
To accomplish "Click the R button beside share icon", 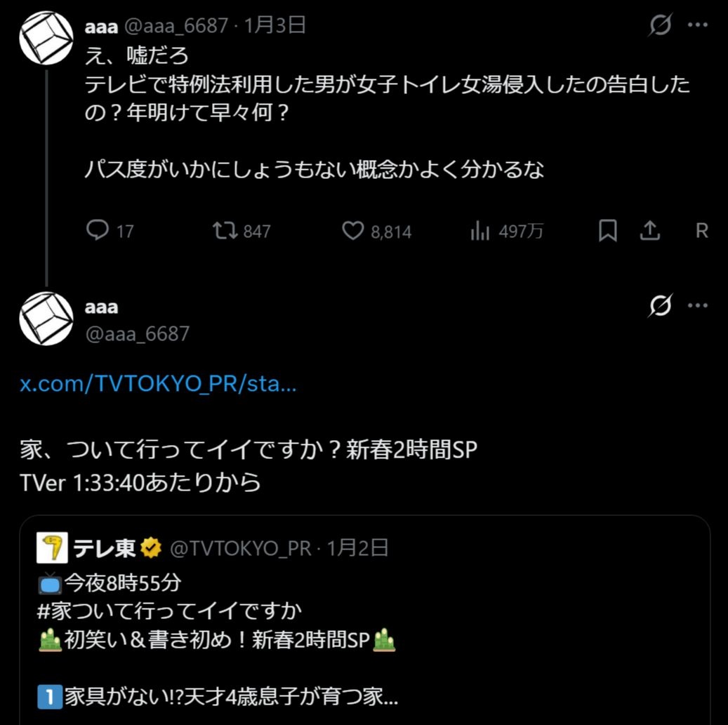I will (x=701, y=230).
